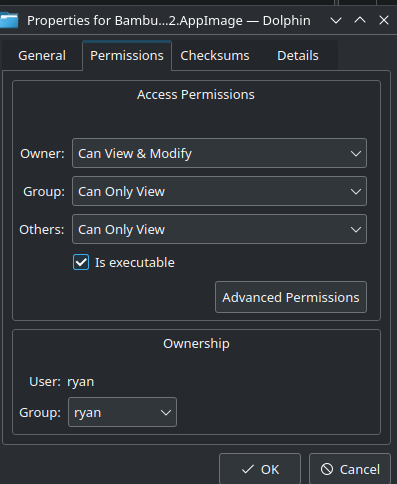This screenshot has width=397, height=484.
Task: Click the Is executable label text
Action: point(135,263)
